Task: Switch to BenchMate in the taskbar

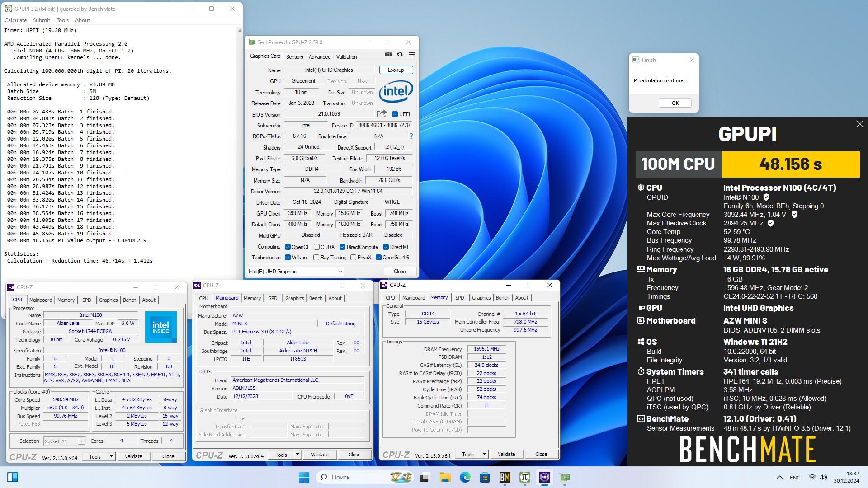Action: [x=505, y=477]
